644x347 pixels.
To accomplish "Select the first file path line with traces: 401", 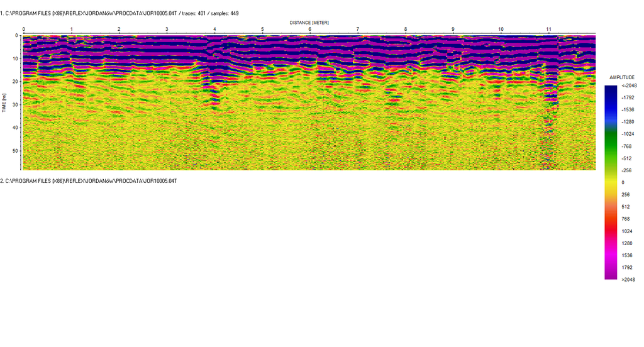I will pos(119,13).
